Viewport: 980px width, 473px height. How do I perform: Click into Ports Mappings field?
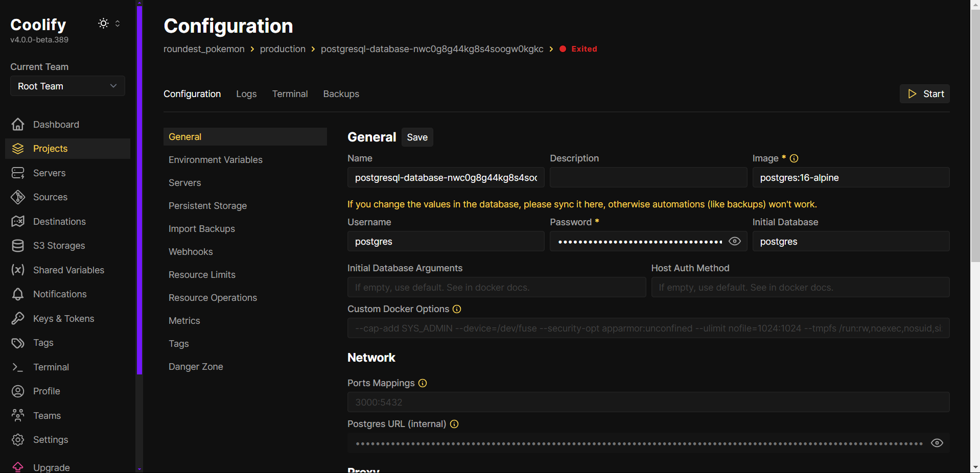pos(648,402)
